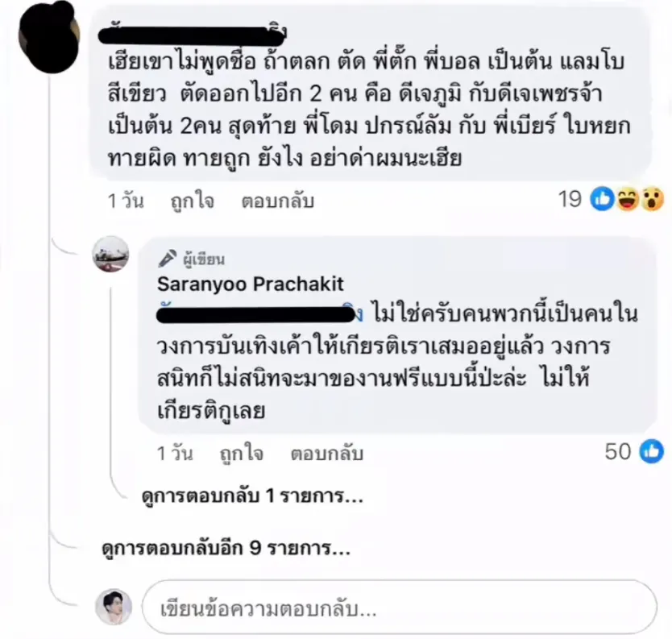This screenshot has height=639, width=672.
Task: Open the 19 reactions count
Action: tap(570, 199)
